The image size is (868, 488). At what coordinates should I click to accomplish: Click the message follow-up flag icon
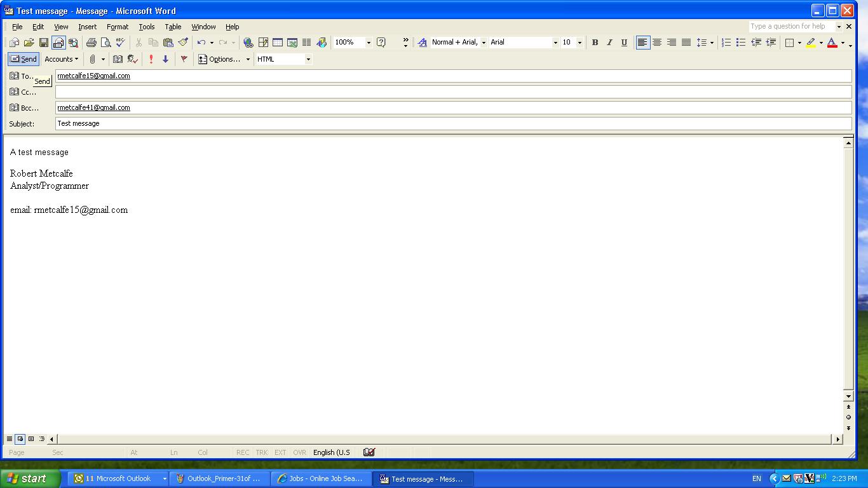click(184, 59)
